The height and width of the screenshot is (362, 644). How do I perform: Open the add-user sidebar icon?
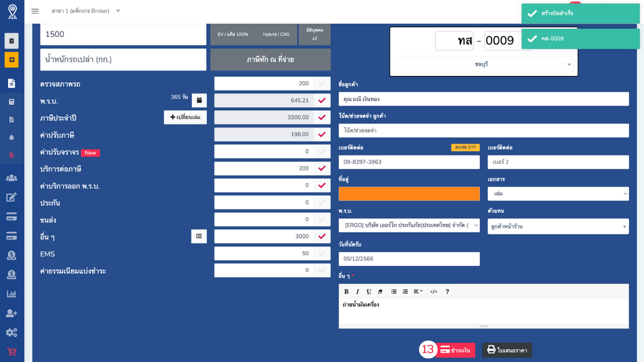[12, 313]
